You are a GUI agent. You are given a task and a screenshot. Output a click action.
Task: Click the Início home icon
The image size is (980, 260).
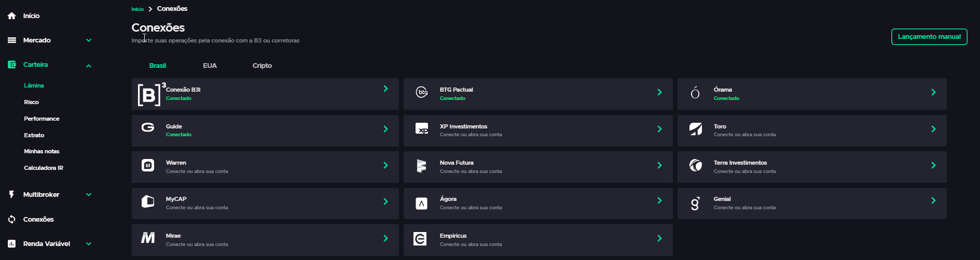pyautogui.click(x=11, y=16)
